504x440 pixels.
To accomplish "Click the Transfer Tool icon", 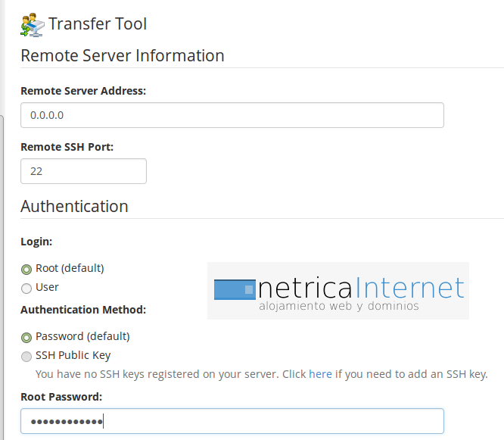I will click(33, 24).
